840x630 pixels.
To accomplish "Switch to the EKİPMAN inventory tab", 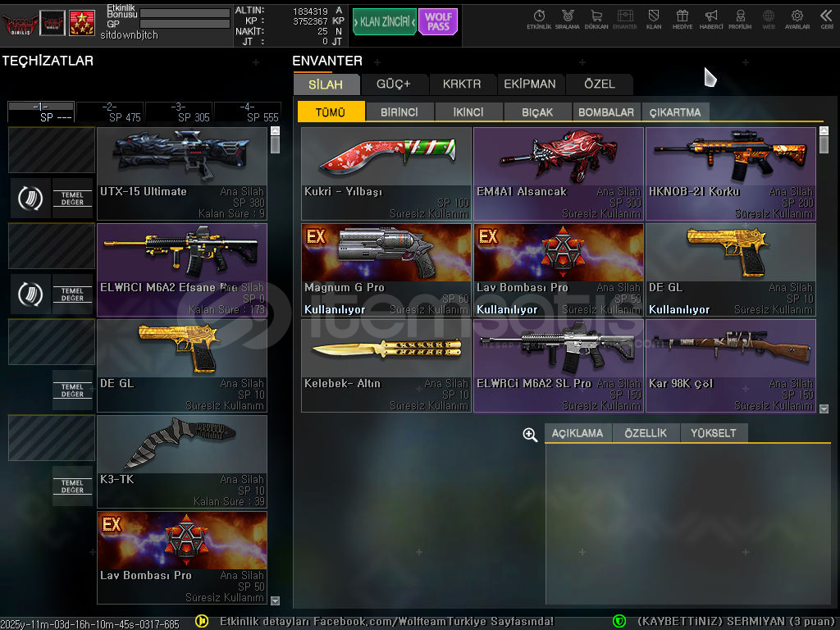I will click(530, 84).
